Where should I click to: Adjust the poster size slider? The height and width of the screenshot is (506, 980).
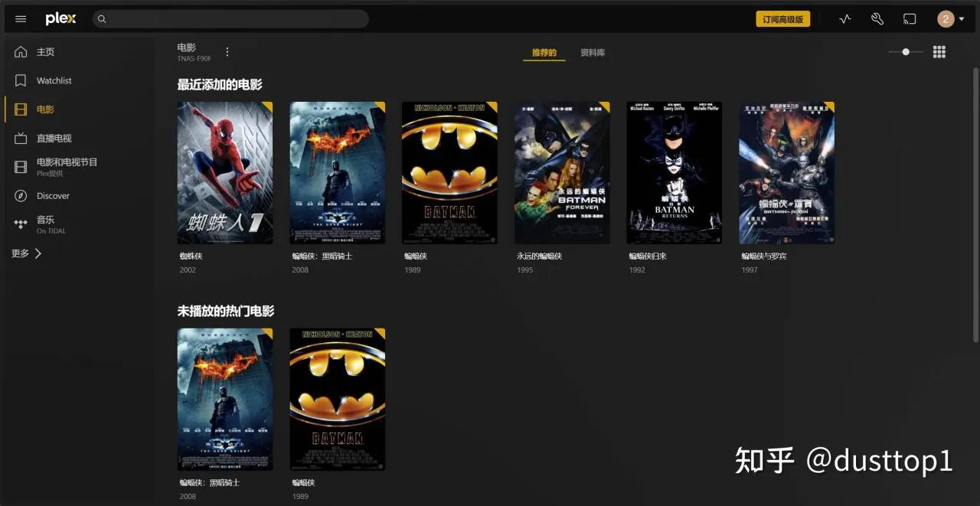tap(906, 52)
